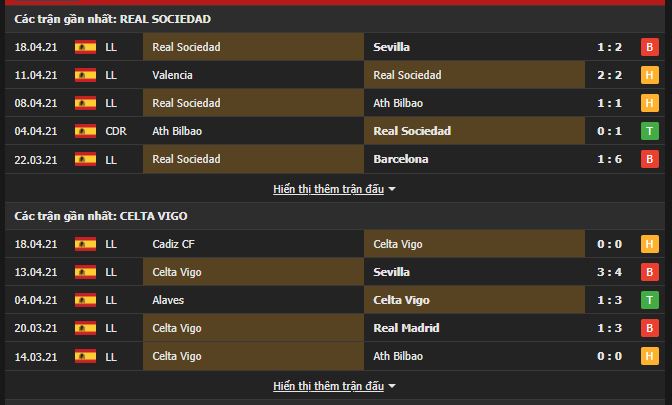672x405 pixels.
Task: Click the H badge on 14.03.21 Ath Bilbao row
Action: point(650,356)
